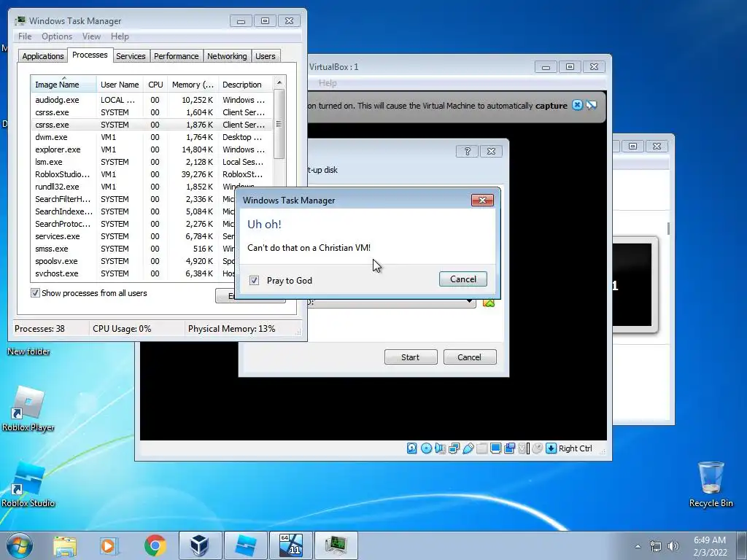Image resolution: width=747 pixels, height=560 pixels.
Task: Open the Options menu in Task Manager
Action: pyautogui.click(x=57, y=36)
